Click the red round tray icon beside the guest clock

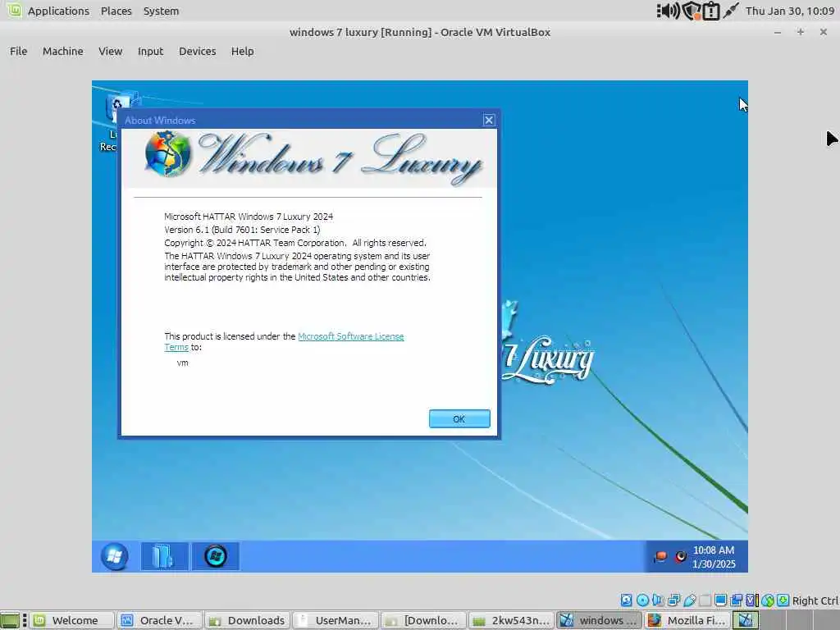(x=680, y=557)
